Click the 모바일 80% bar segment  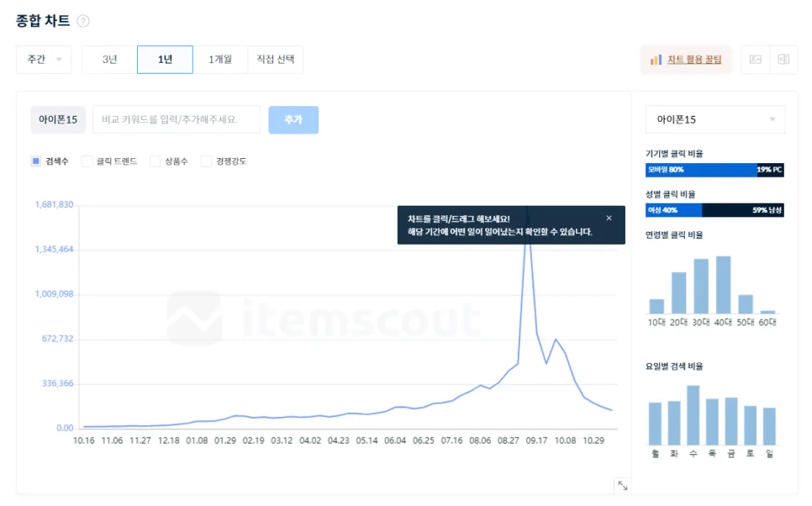coord(701,170)
